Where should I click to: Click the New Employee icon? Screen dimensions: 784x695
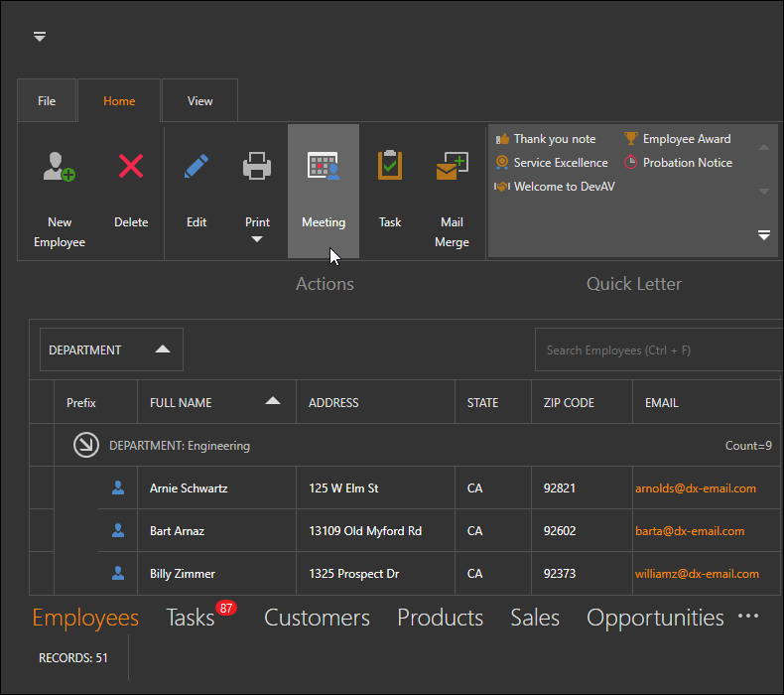tap(60, 166)
